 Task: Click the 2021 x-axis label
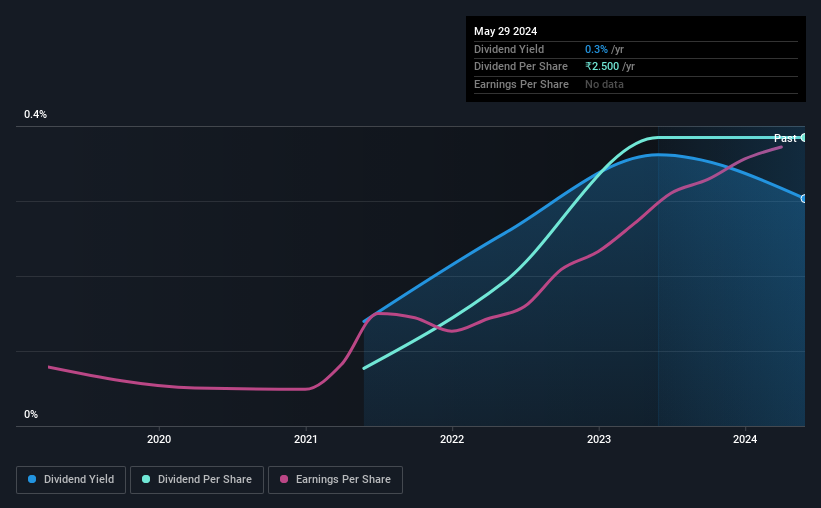tap(305, 439)
